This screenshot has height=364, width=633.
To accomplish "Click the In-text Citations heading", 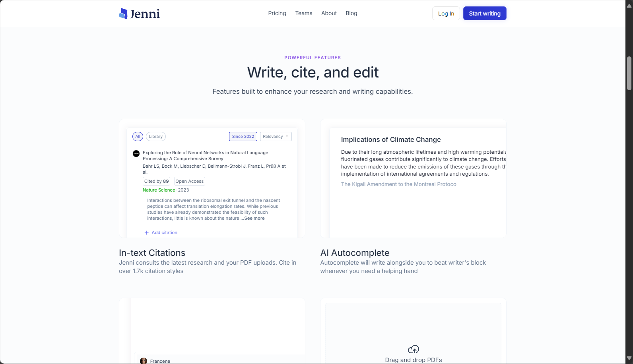I will click(152, 253).
